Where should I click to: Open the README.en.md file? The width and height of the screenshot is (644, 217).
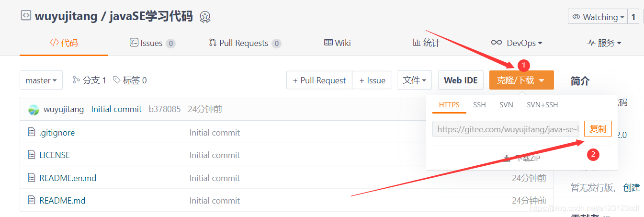tap(68, 178)
